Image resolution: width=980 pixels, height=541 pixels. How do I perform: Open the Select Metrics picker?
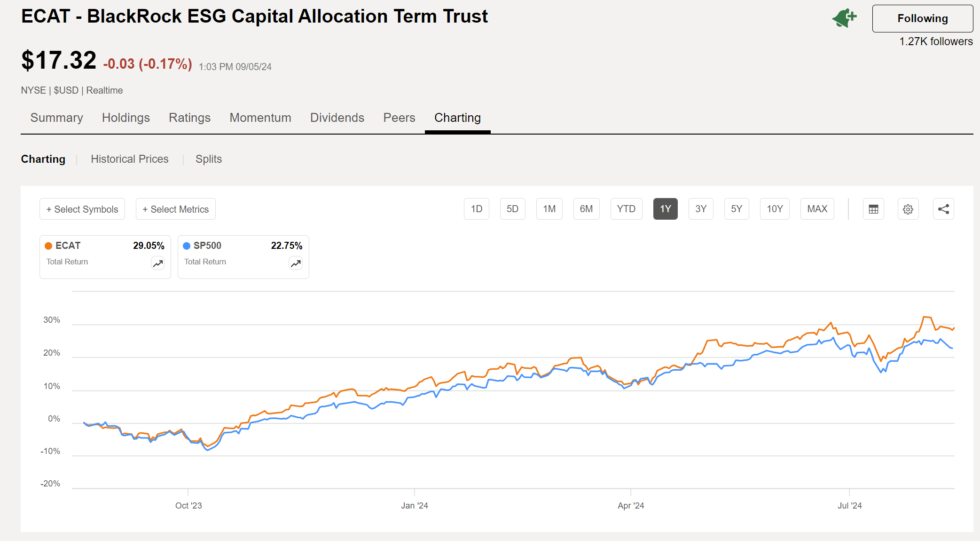[175, 209]
